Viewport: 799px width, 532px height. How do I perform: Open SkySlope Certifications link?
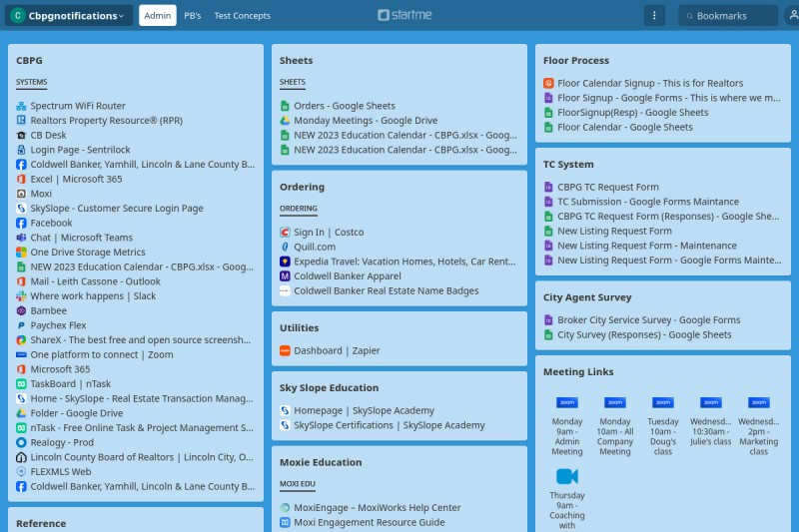coord(389,425)
